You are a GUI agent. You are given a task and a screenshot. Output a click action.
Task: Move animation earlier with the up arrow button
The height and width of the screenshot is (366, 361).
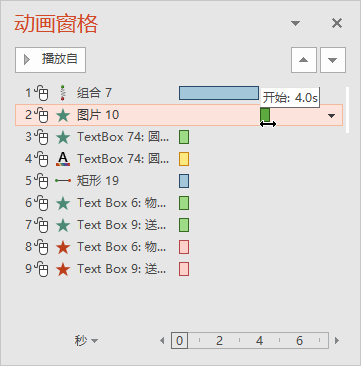click(304, 60)
